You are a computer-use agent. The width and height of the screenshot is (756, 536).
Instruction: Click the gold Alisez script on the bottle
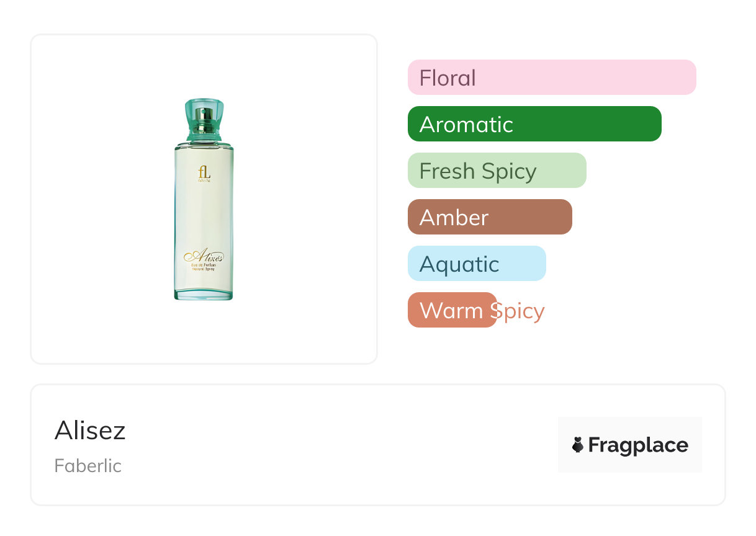(x=204, y=256)
